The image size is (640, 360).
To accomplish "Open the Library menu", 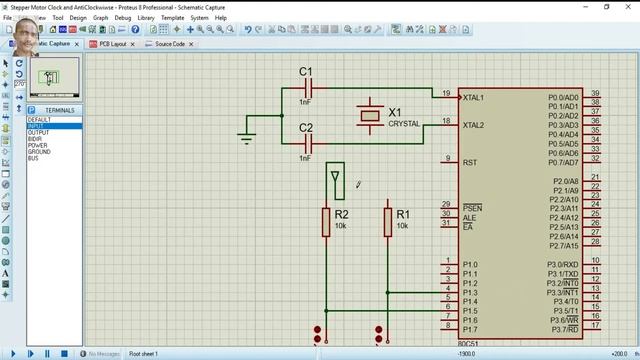I will click(146, 18).
